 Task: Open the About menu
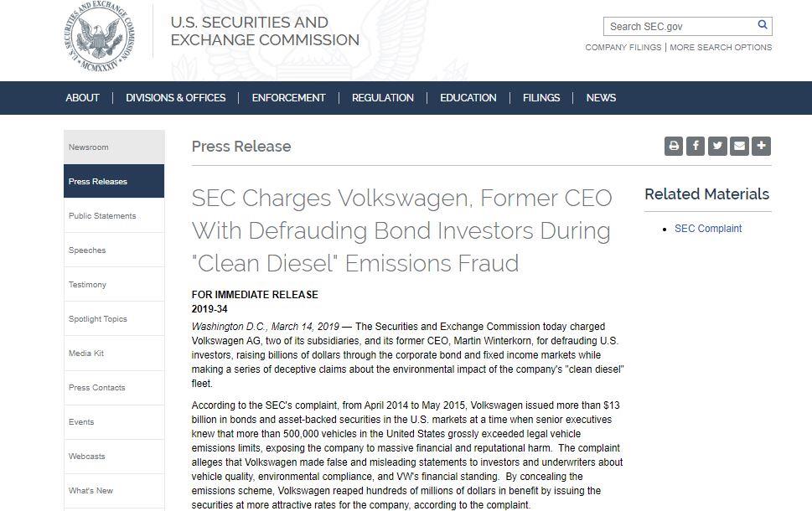pos(82,98)
